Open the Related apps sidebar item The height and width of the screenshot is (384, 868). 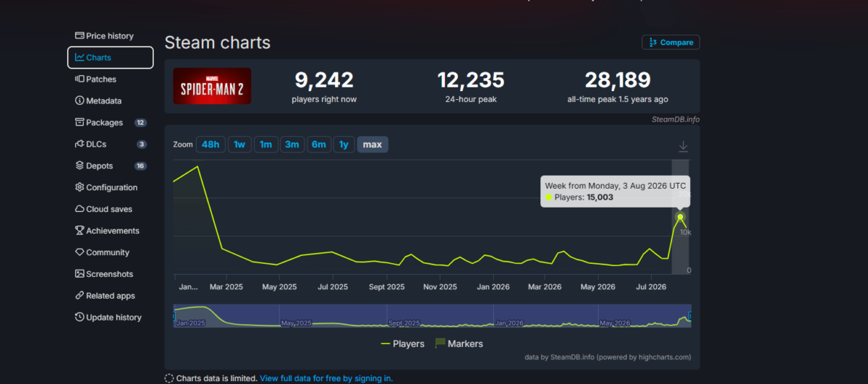tap(110, 296)
